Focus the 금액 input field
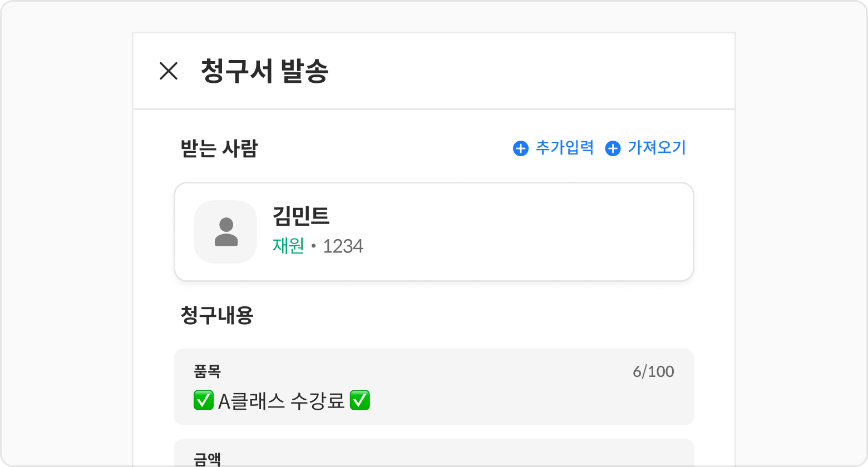Screen dimensions: 868x467 tap(434, 456)
